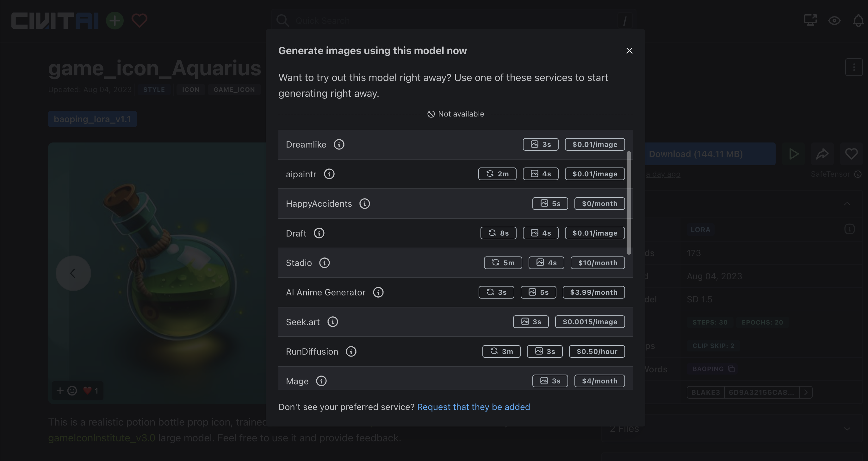Go to previous image with left chevron
This screenshot has height=461, width=868.
pos(73,273)
